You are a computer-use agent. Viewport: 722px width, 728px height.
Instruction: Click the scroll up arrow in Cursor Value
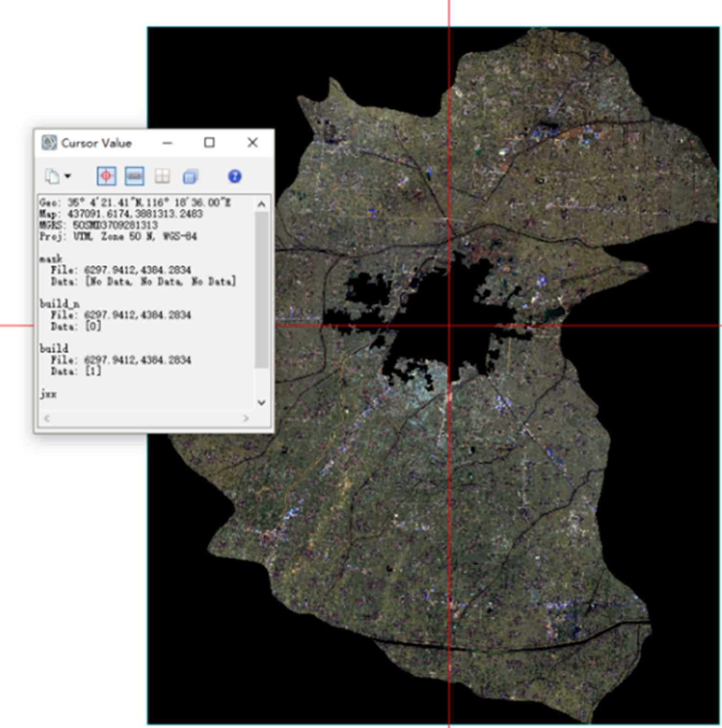261,204
